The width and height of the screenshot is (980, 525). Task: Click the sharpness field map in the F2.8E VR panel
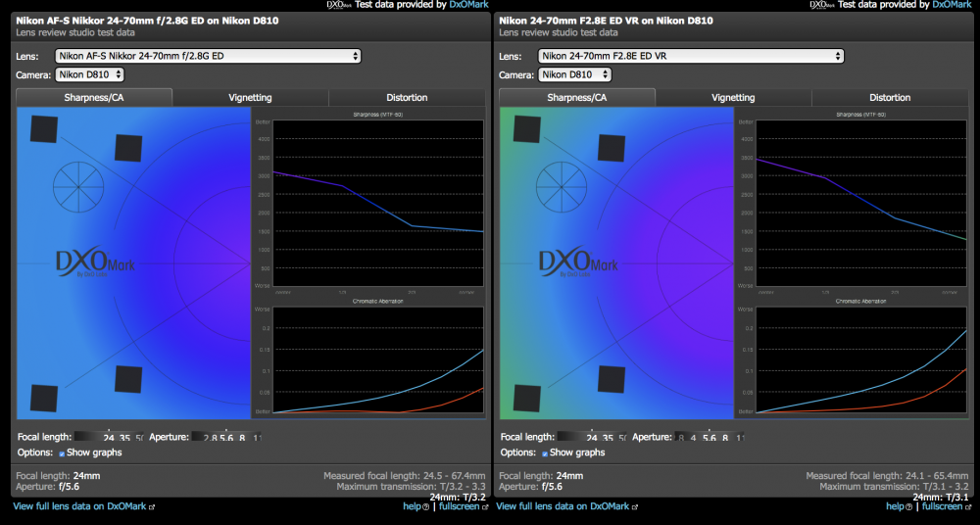pos(616,263)
